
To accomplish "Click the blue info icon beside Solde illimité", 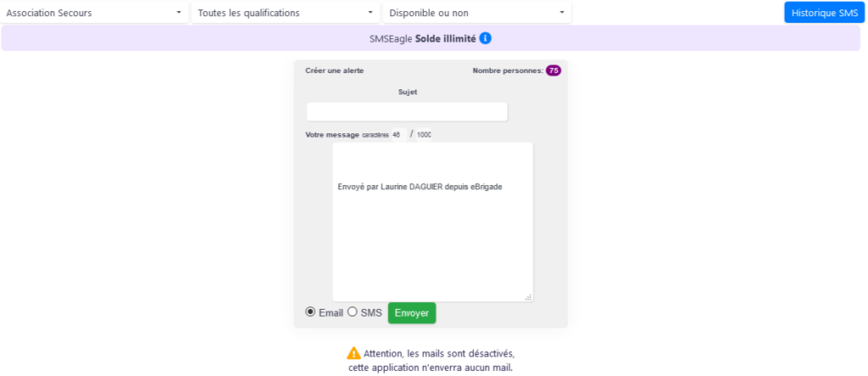I will 485,38.
